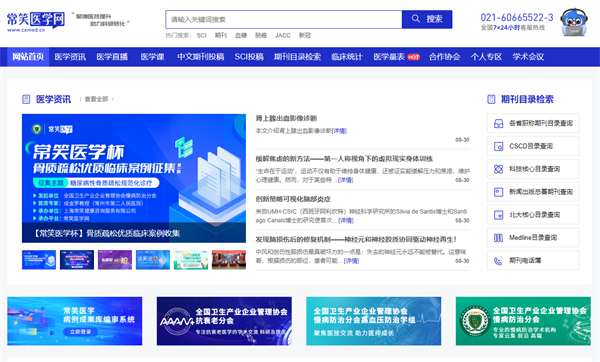Click the 常笑医学网 site logo
The image size is (600, 362).
tap(36, 21)
